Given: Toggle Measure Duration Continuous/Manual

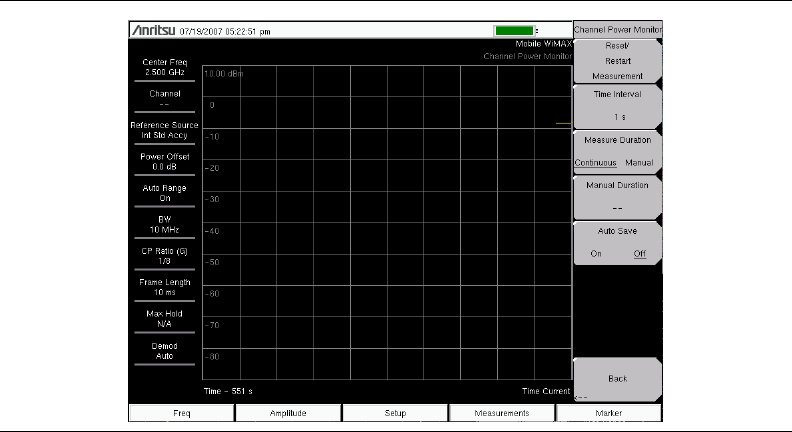Looking at the screenshot, I should coord(616,151).
